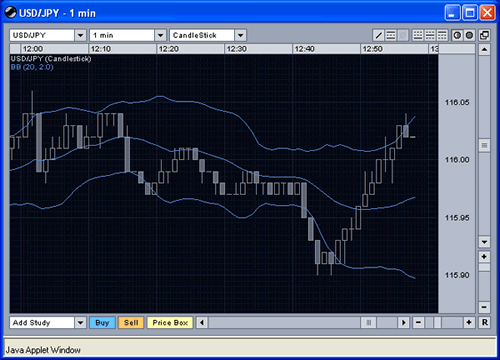Image resolution: width=500 pixels, height=360 pixels.
Task: Click the detach chart window icon
Action: [x=484, y=35]
